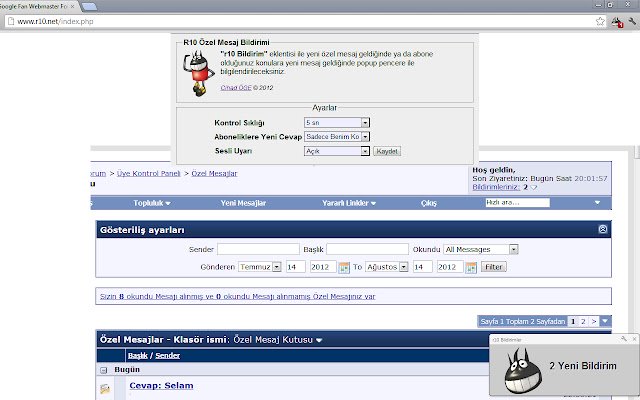This screenshot has height=400, width=640.
Task: Click the Kaydet button
Action: tap(387, 151)
